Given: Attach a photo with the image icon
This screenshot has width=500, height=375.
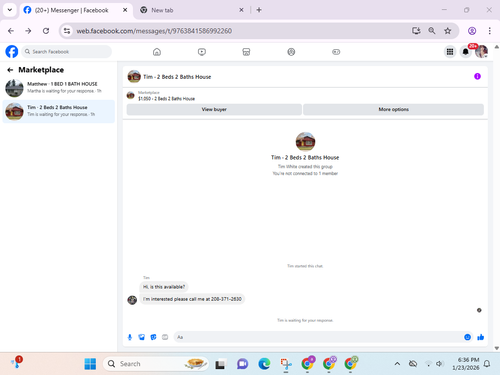Looking at the screenshot, I should tap(142, 337).
